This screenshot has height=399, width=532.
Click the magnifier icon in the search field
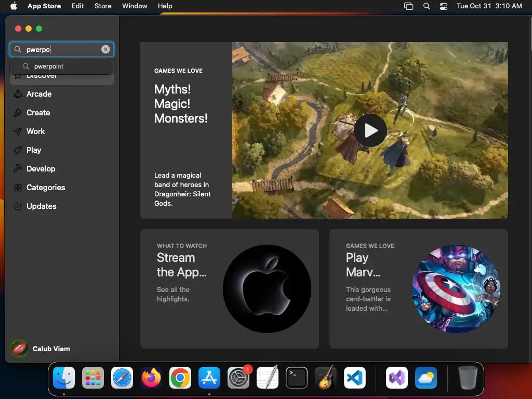coord(18,49)
